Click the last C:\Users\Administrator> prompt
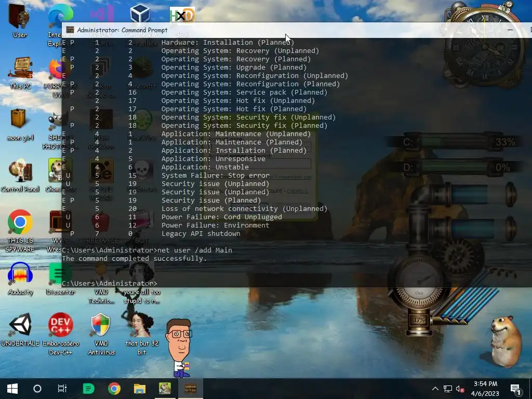The height and width of the screenshot is (399, 532). click(110, 283)
